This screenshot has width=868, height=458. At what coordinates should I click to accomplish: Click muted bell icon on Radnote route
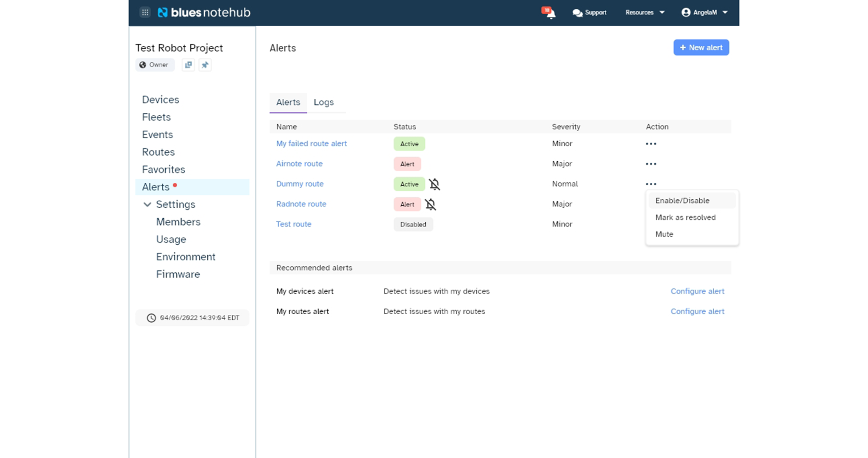pos(431,204)
